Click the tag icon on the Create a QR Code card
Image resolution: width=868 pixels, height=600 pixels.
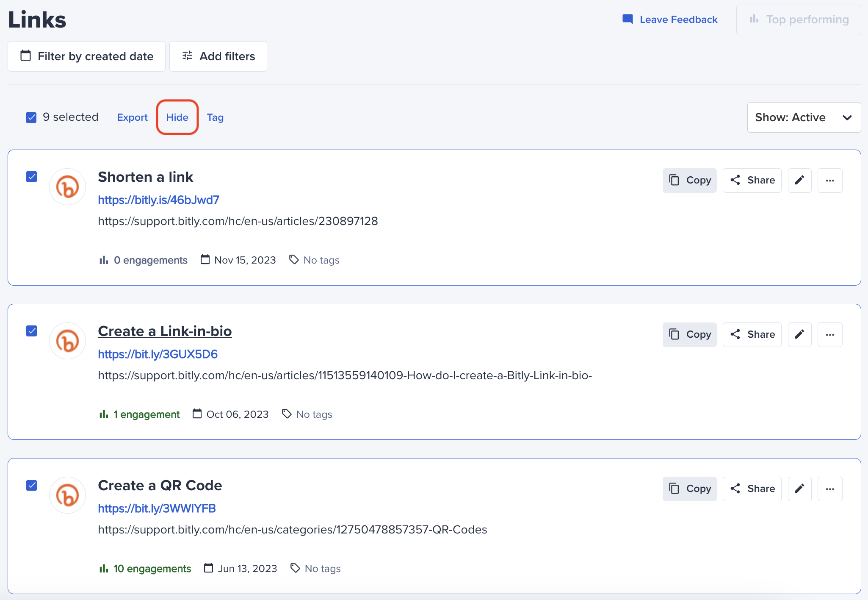coord(295,568)
